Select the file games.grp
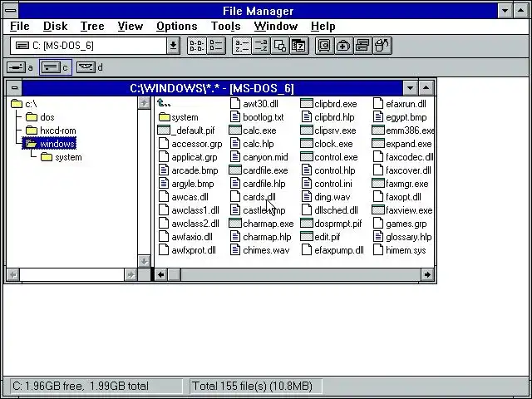Viewport: 532px width, 399px height. tap(400, 224)
